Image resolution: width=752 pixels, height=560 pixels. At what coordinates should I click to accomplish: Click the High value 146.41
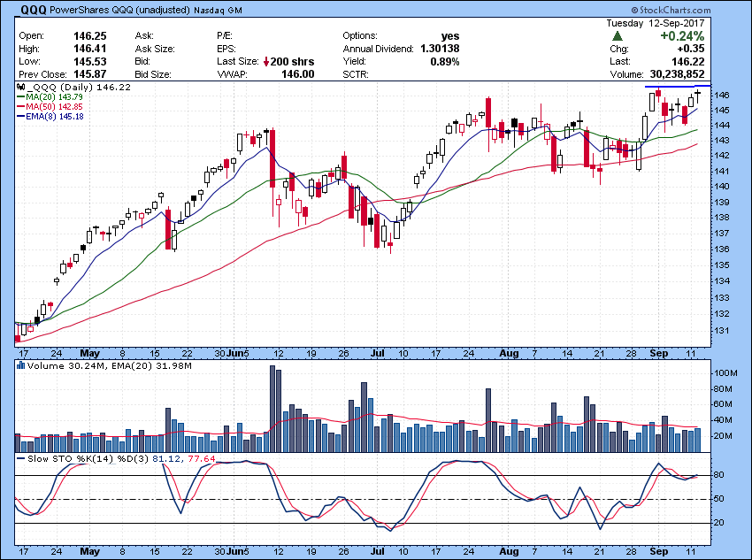[x=89, y=49]
